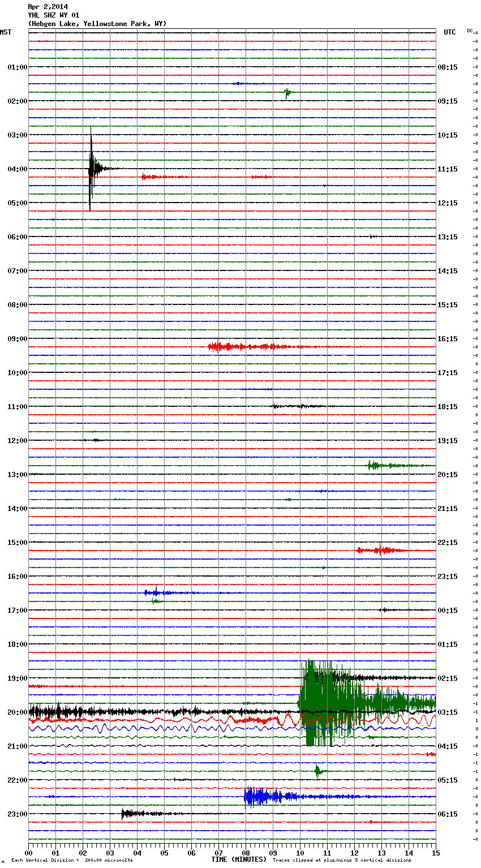Select the 01:00 MST time label
The image size is (481, 868).
coord(17,67)
